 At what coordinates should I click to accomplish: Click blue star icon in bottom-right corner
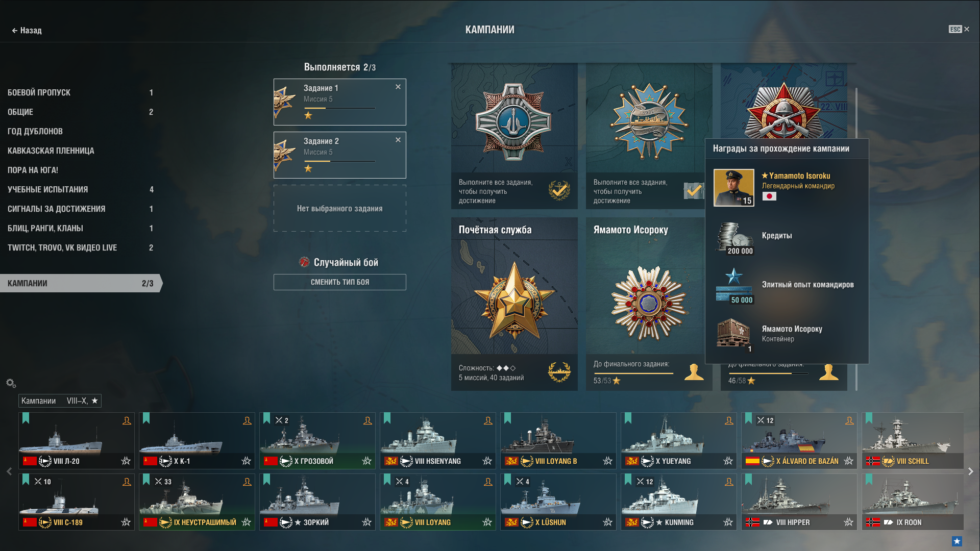957,541
